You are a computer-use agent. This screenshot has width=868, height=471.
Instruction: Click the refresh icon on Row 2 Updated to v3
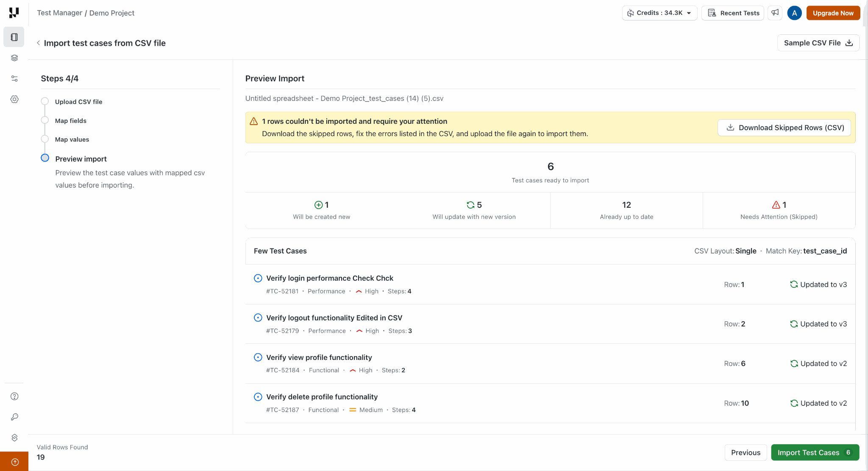coord(794,324)
